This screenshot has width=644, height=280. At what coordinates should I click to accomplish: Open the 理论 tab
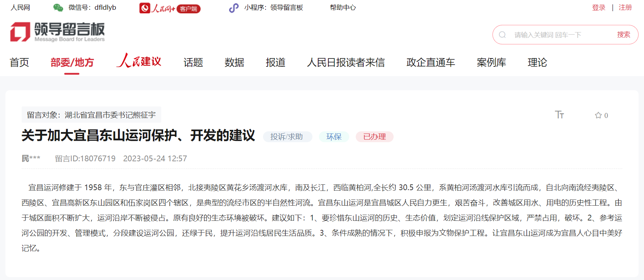pyautogui.click(x=538, y=62)
